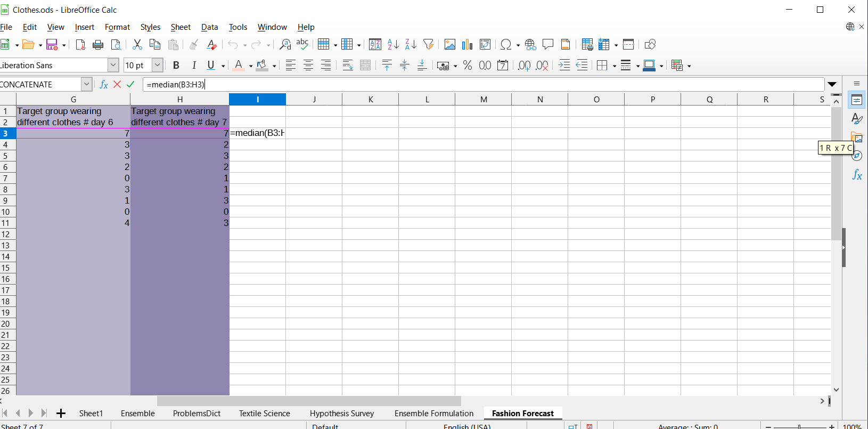The width and height of the screenshot is (868, 429).
Task: Open the Navigator sidebar panel
Action: [x=857, y=156]
